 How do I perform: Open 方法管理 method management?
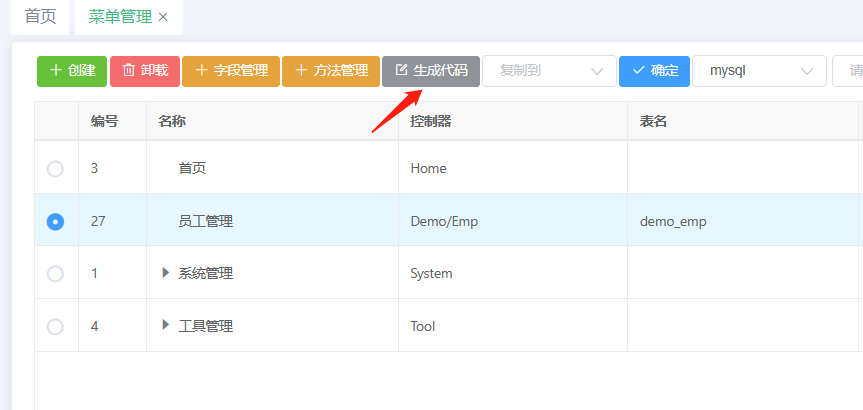pos(331,71)
